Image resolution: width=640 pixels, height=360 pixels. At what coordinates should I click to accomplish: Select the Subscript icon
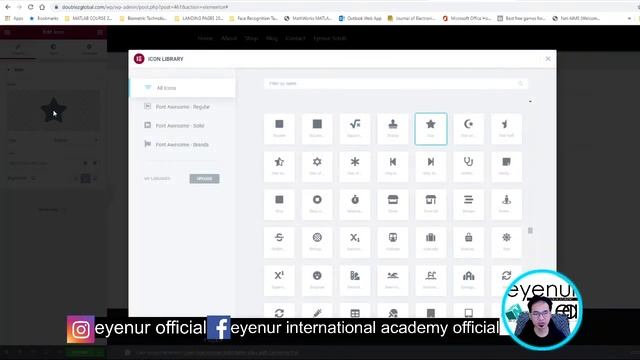click(355, 242)
